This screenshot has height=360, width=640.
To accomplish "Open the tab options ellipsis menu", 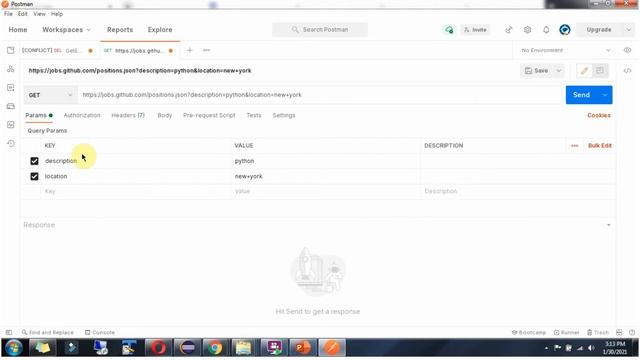I will coord(207,50).
